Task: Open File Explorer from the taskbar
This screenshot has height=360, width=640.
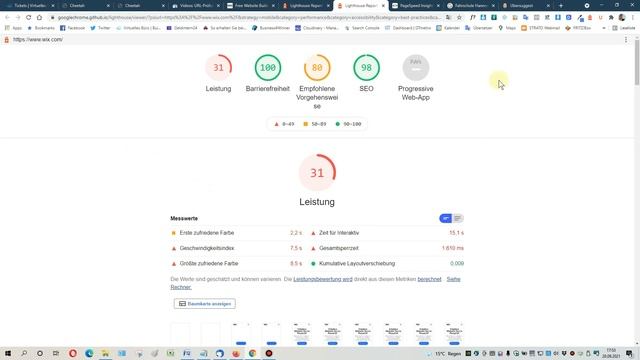Action: [x=105, y=353]
